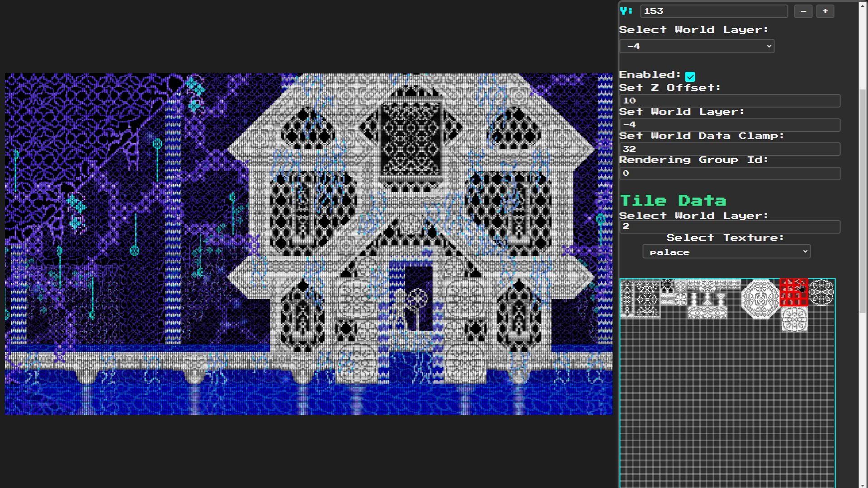Open the Select Texture dropdown showing palace
Image resolution: width=868 pixels, height=488 pixels.
[x=726, y=252]
